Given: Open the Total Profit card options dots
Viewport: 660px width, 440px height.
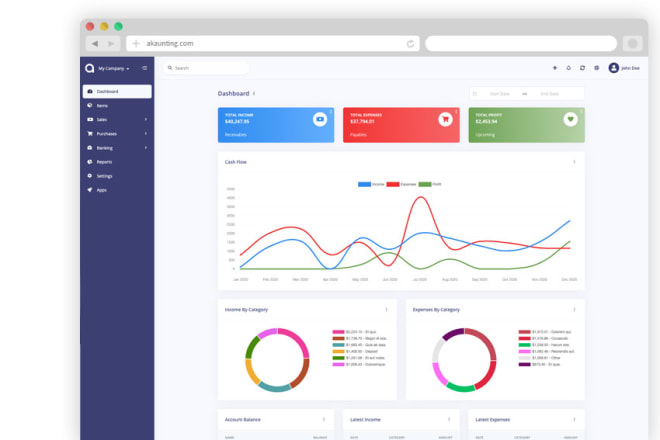Looking at the screenshot, I should pyautogui.click(x=581, y=112).
